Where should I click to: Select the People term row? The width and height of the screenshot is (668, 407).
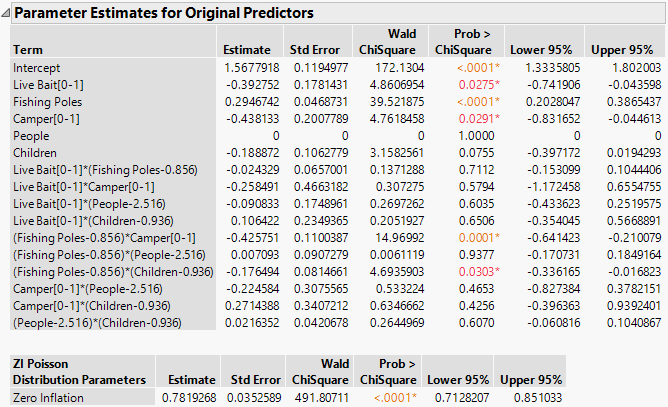30,135
